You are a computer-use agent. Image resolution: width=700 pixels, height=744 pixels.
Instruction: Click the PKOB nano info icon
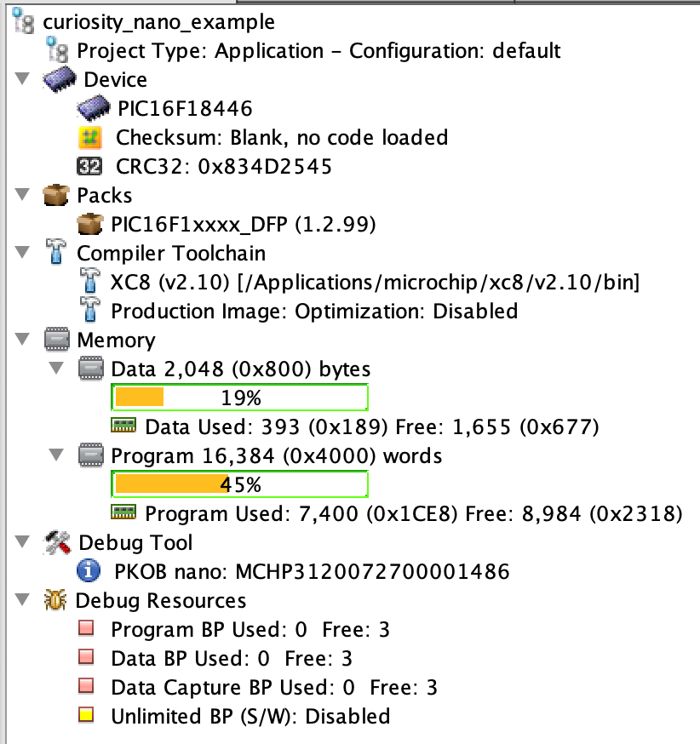(x=89, y=571)
